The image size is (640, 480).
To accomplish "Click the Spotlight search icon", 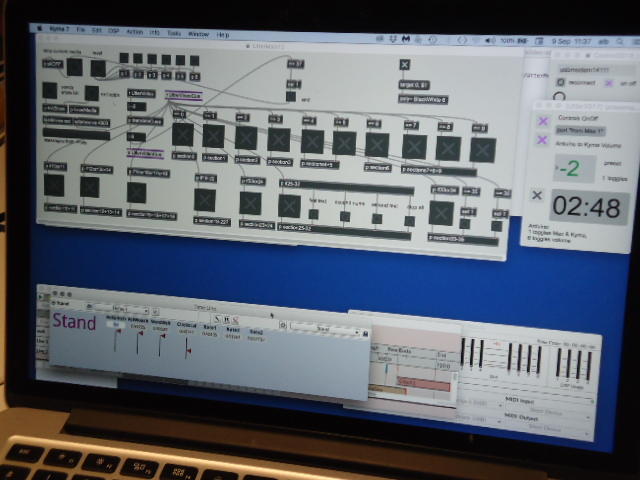I will (620, 42).
